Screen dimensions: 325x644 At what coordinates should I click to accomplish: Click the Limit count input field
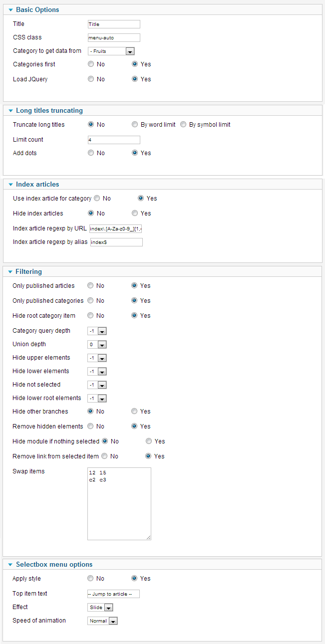pos(114,140)
